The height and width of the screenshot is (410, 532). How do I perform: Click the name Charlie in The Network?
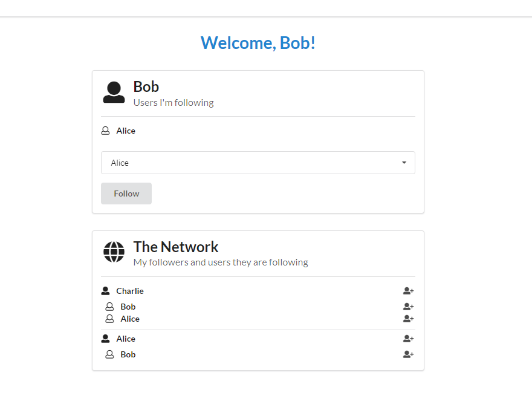tap(130, 291)
